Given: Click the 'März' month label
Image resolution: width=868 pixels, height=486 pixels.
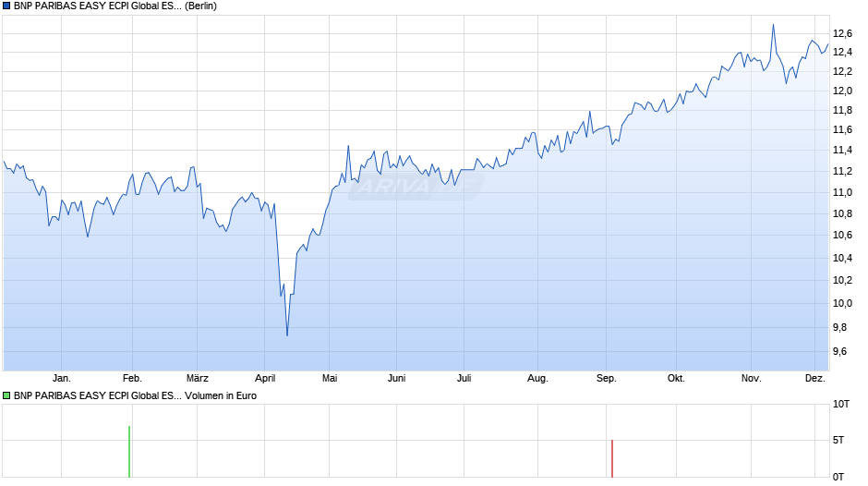Looking at the screenshot, I should [x=197, y=379].
